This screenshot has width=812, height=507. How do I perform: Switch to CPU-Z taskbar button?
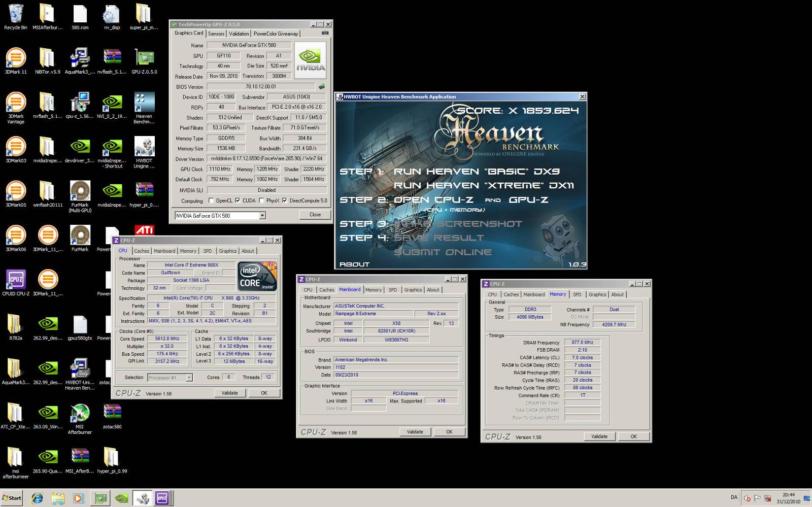pyautogui.click(x=162, y=498)
